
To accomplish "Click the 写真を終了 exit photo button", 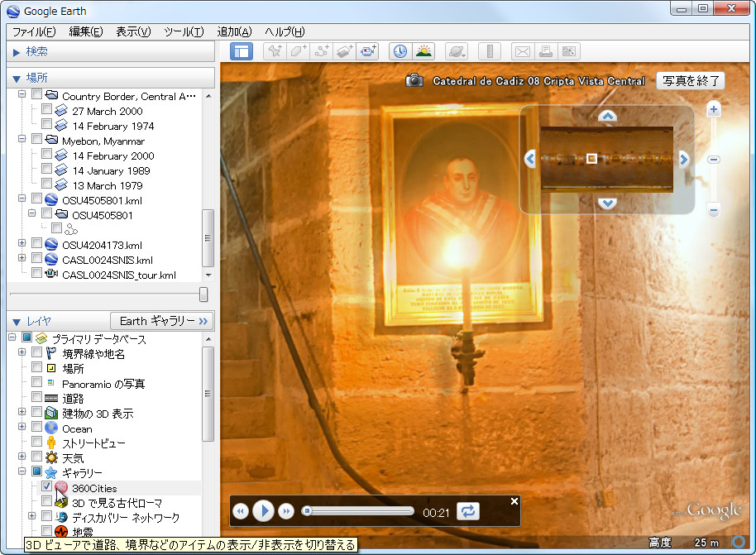I will [x=691, y=80].
